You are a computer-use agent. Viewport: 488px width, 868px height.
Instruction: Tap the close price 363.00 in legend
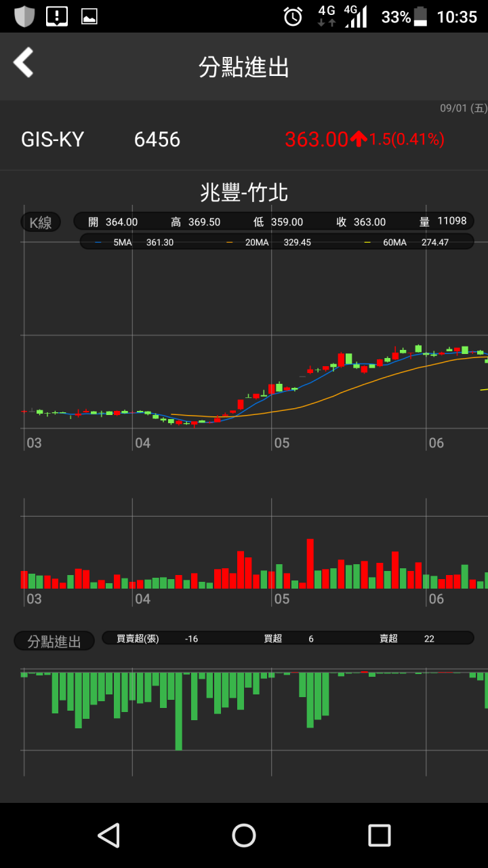369,222
